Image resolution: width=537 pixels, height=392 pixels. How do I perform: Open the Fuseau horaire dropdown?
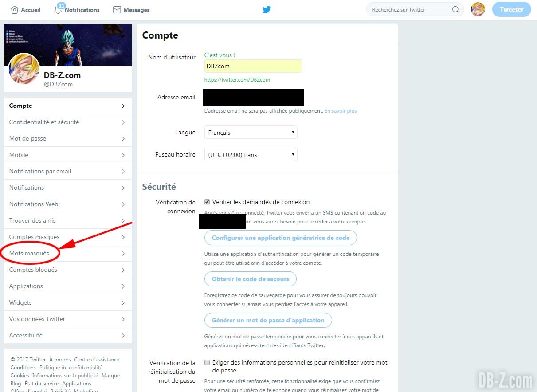tap(251, 154)
